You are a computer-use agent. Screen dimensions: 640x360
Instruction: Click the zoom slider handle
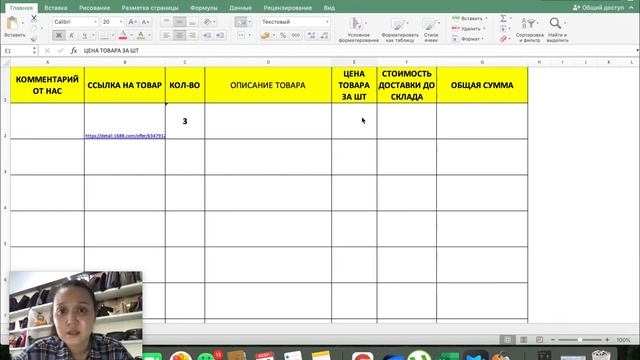tap(580, 340)
